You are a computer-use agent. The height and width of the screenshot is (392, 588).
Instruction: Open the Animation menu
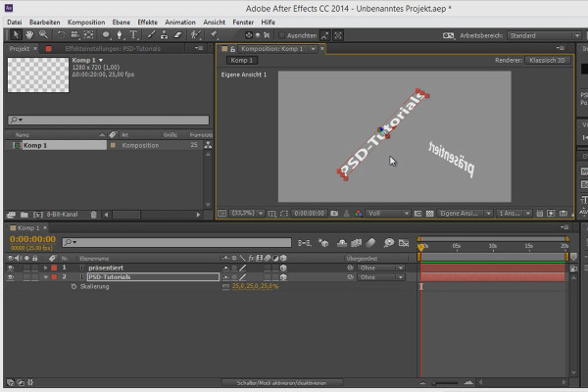tap(180, 23)
